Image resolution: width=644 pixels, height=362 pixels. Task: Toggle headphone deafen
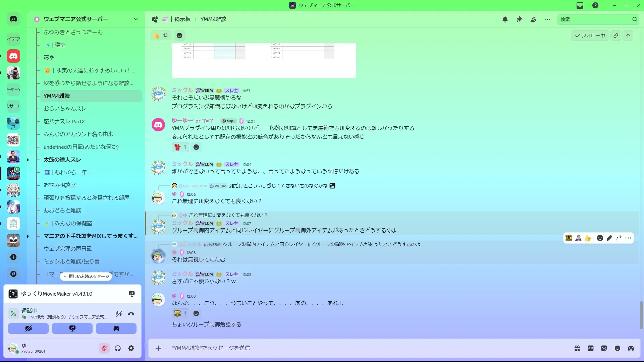(x=118, y=348)
